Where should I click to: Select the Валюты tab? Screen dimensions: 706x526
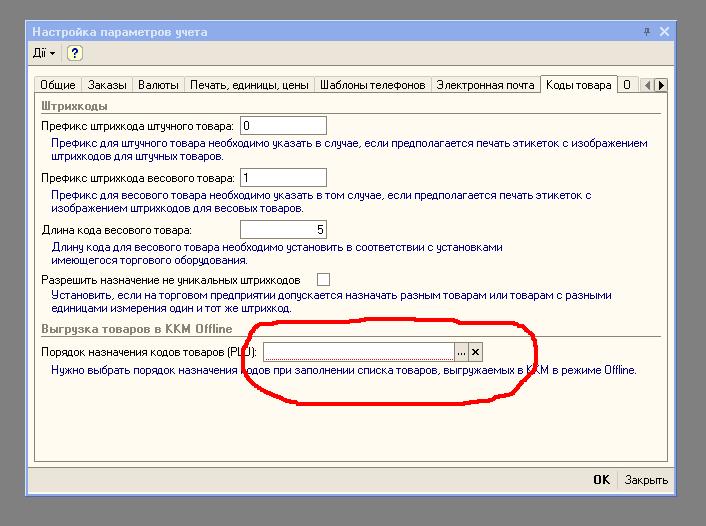(x=158, y=86)
